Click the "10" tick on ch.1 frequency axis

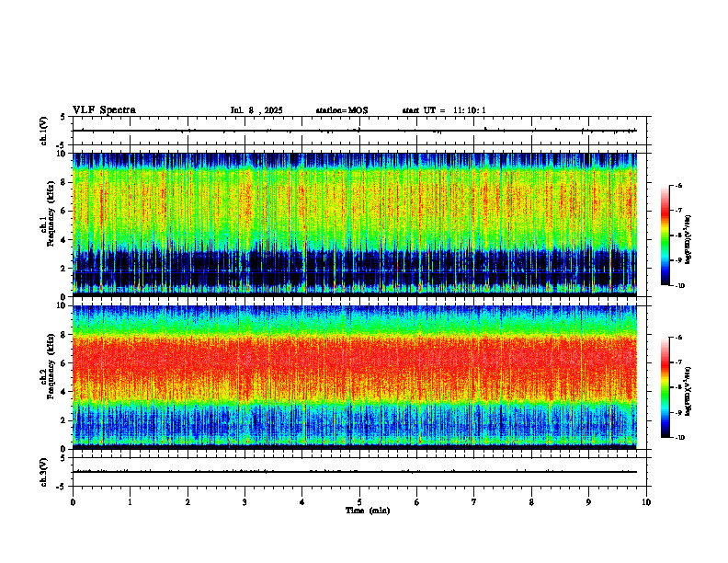(62, 154)
